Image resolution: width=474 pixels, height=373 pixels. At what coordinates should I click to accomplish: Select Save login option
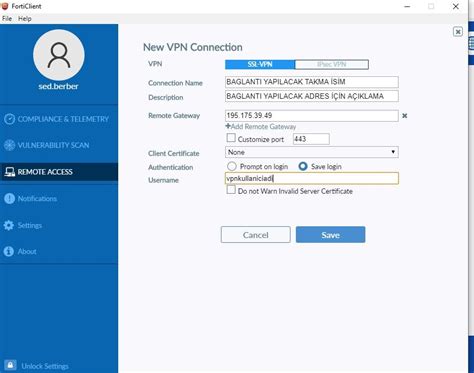[303, 166]
